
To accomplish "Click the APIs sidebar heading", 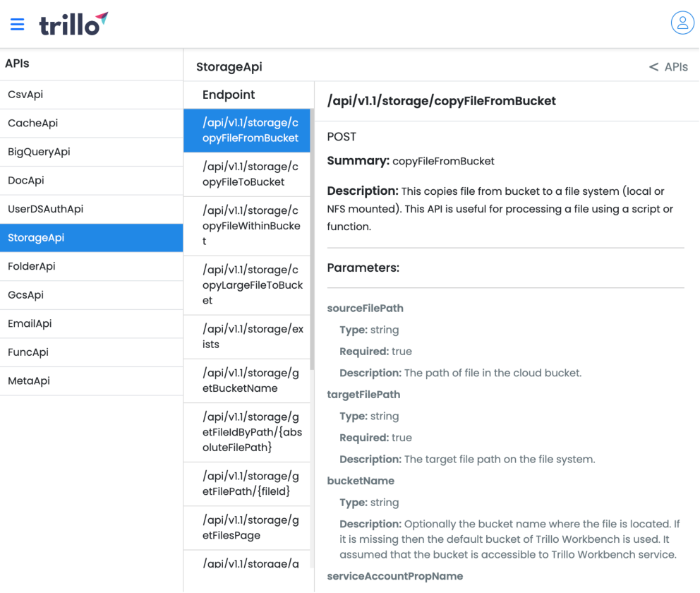I will point(17,64).
